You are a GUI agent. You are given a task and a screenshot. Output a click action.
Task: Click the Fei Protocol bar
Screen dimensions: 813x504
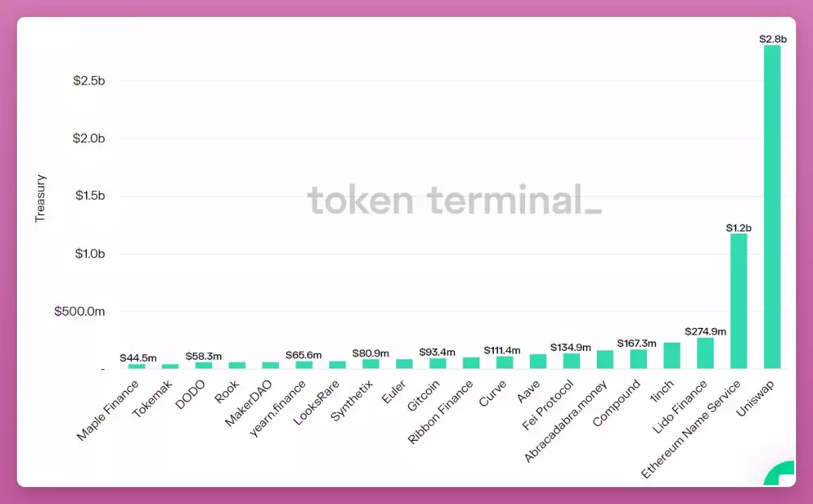[571, 361]
